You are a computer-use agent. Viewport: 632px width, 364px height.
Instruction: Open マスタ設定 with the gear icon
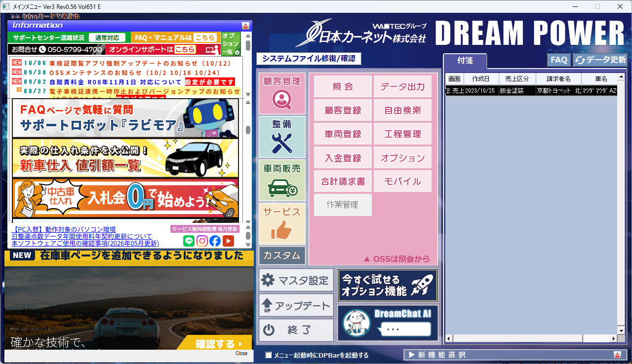pyautogui.click(x=296, y=281)
